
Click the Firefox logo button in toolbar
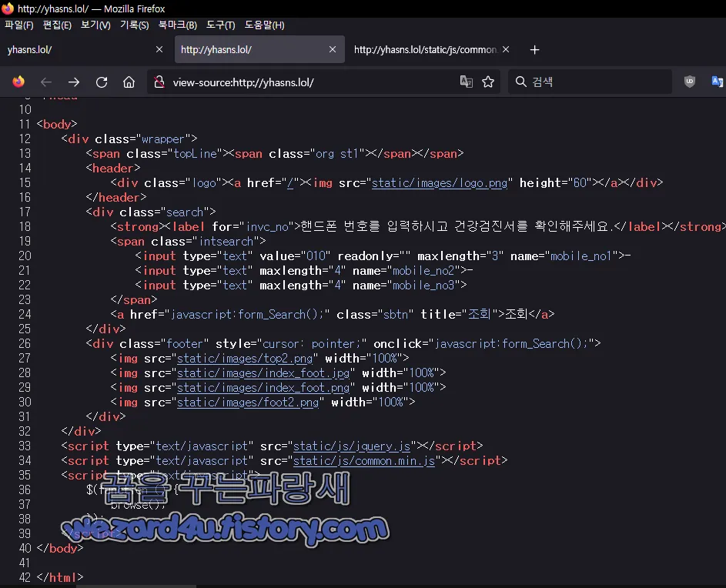(x=18, y=82)
